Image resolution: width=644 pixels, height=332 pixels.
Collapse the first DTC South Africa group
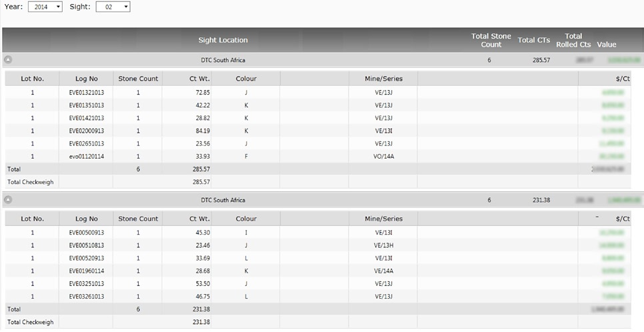click(x=9, y=60)
